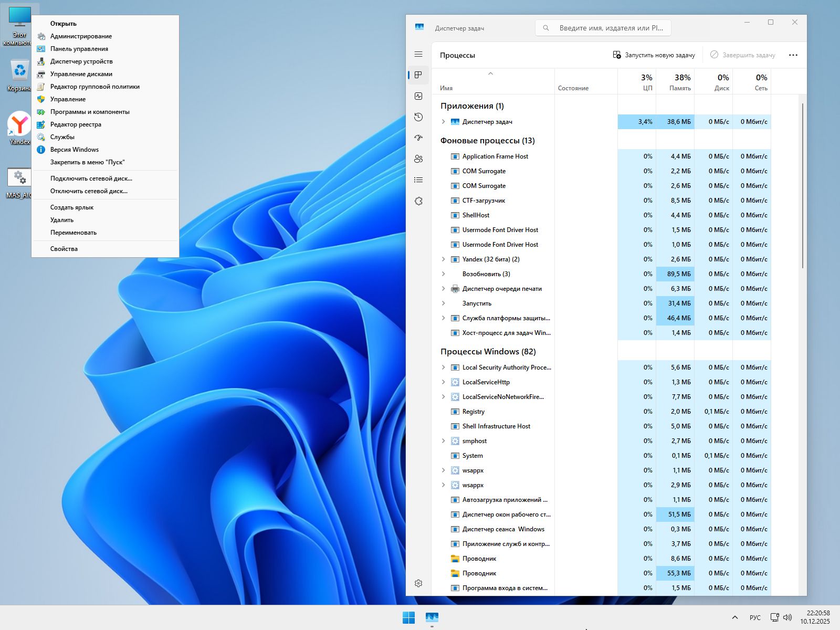Screen dimensions: 840x630
Task: Choose Свойства from the context menu
Action: [x=64, y=249]
